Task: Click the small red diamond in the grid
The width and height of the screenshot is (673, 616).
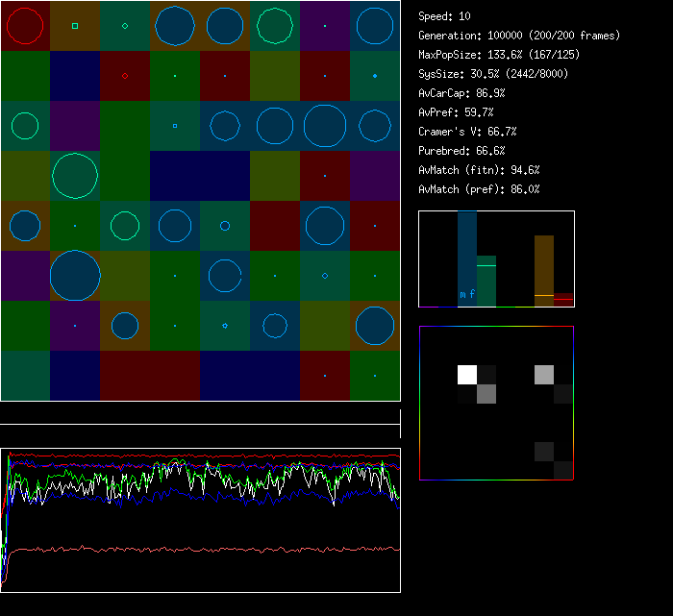Action: pos(125,75)
